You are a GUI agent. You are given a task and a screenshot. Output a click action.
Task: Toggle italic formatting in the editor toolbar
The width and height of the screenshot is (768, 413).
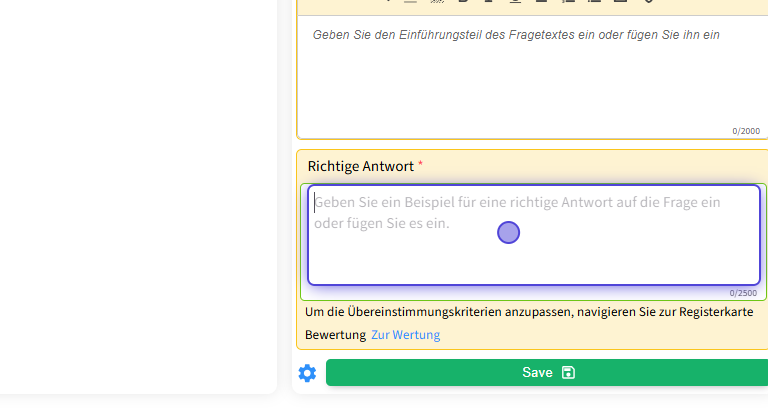pos(489,1)
